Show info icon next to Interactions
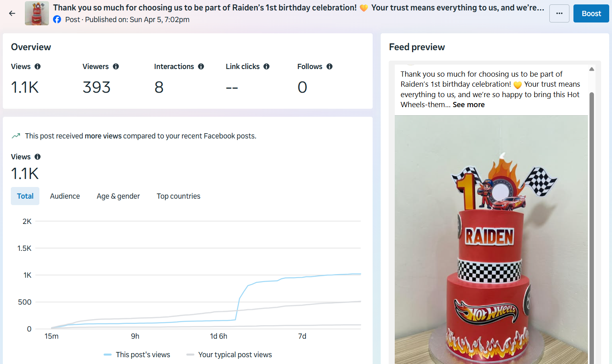Image resolution: width=612 pixels, height=364 pixels. (x=201, y=67)
